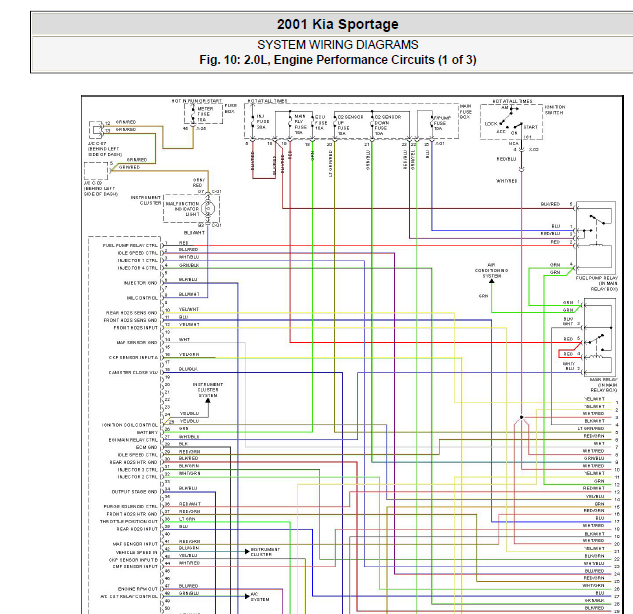Select the "SYSTEM WIRING DIAGRAMS" heading

pos(337,44)
